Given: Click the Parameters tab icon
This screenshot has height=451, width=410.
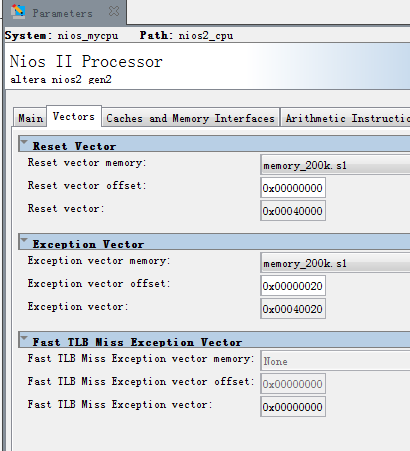Looking at the screenshot, I should tap(18, 12).
